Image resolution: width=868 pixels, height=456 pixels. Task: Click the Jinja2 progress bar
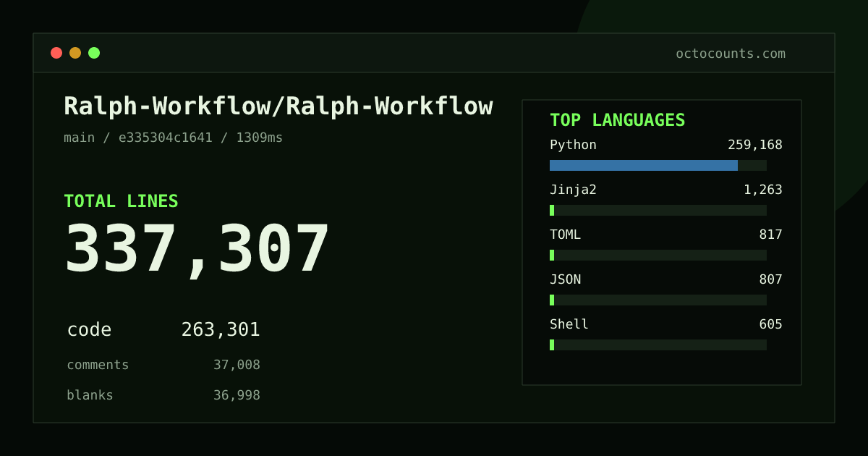[658, 210]
